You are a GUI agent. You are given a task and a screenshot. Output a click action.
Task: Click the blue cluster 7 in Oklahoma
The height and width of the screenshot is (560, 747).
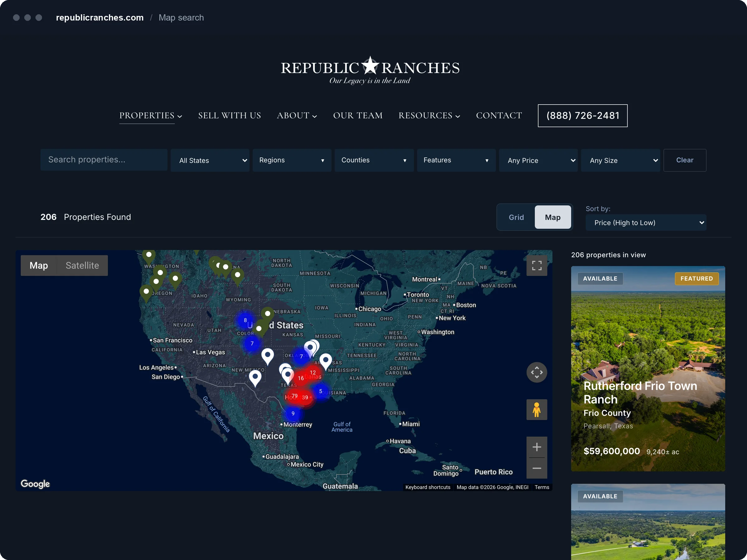(301, 356)
